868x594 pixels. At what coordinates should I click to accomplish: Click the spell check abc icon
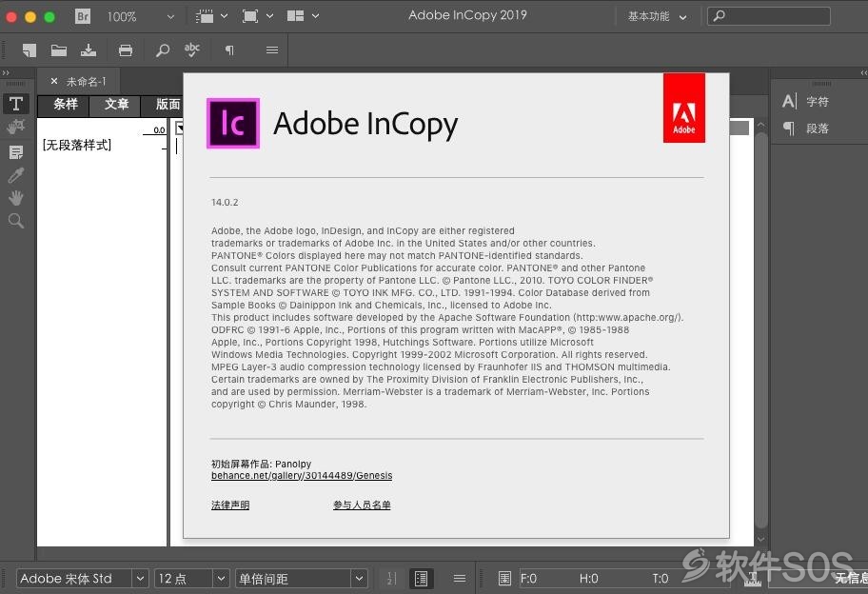pos(192,49)
